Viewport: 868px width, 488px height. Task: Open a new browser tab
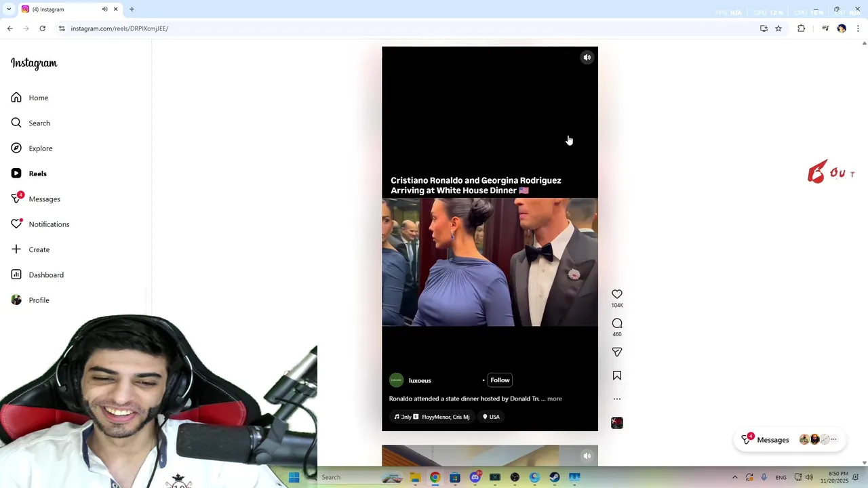(132, 9)
